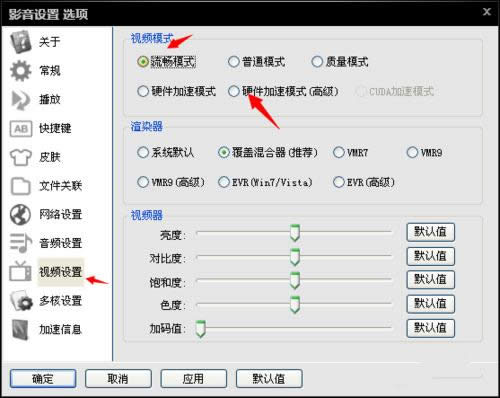Select the gear icon for 常规

click(x=21, y=71)
